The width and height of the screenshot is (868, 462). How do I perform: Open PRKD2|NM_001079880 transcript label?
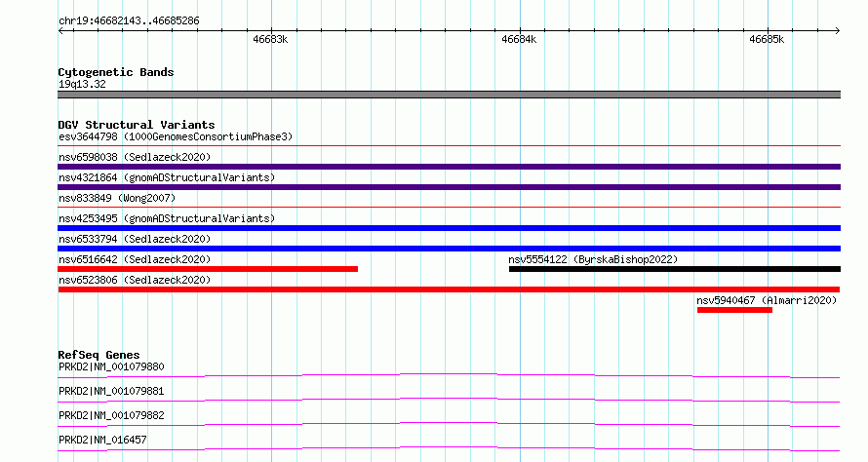point(111,366)
